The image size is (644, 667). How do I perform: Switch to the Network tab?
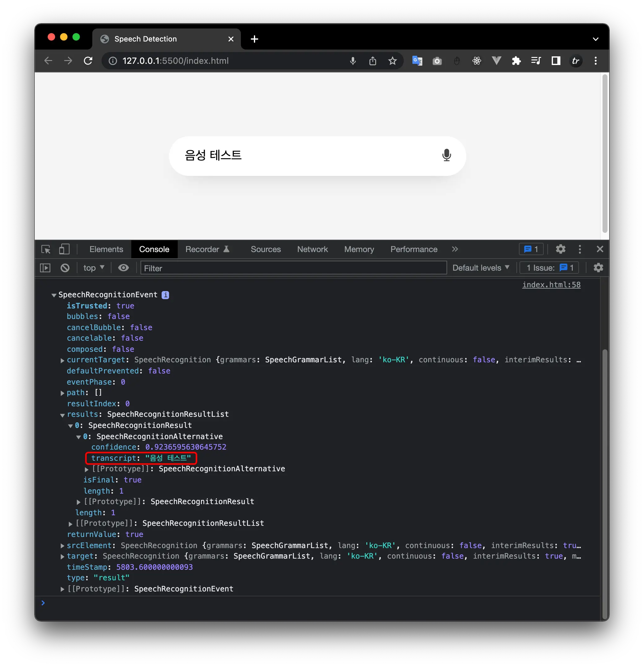(x=312, y=250)
